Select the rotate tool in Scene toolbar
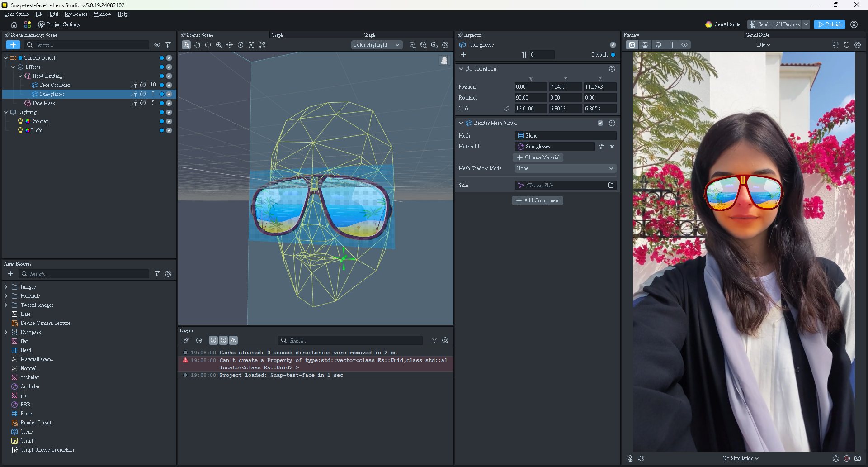Screen dimensions: 868x467 208,45
